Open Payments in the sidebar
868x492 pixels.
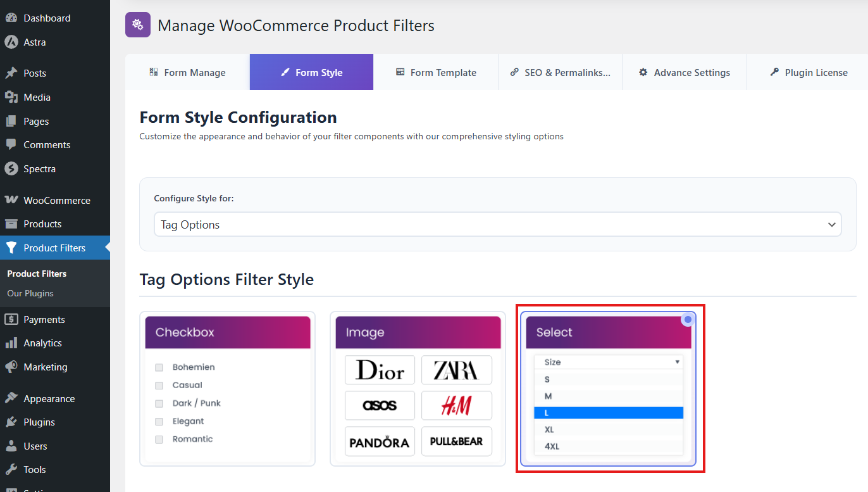55,320
